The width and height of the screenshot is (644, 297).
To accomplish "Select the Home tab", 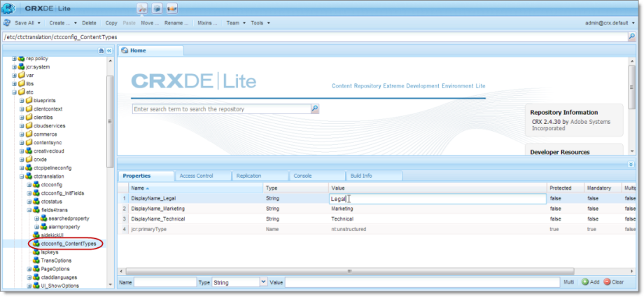I will coord(150,50).
